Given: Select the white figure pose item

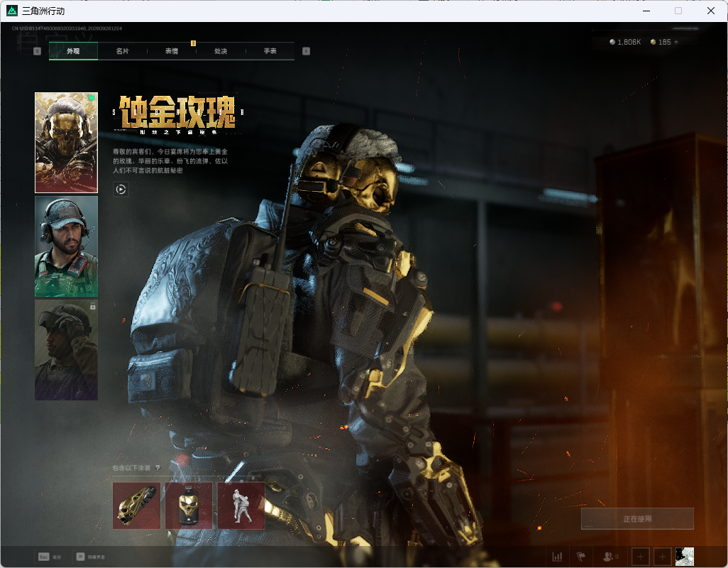Looking at the screenshot, I should point(241,506).
